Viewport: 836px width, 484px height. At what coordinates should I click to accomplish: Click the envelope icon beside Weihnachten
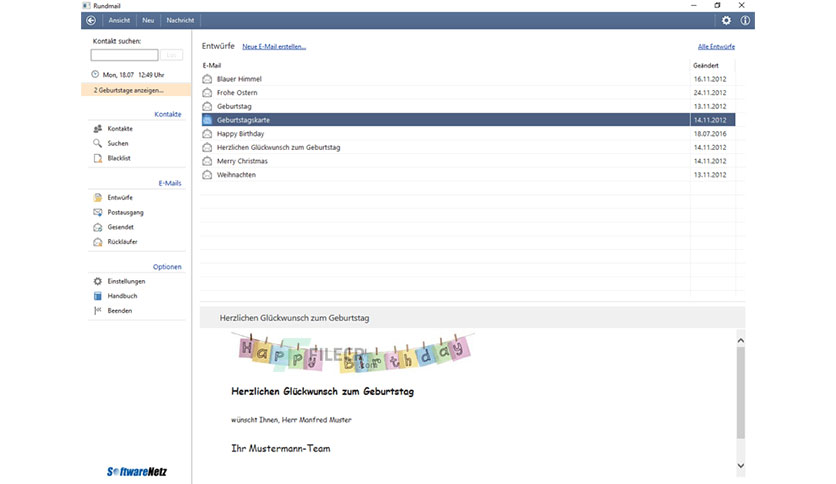tap(207, 175)
